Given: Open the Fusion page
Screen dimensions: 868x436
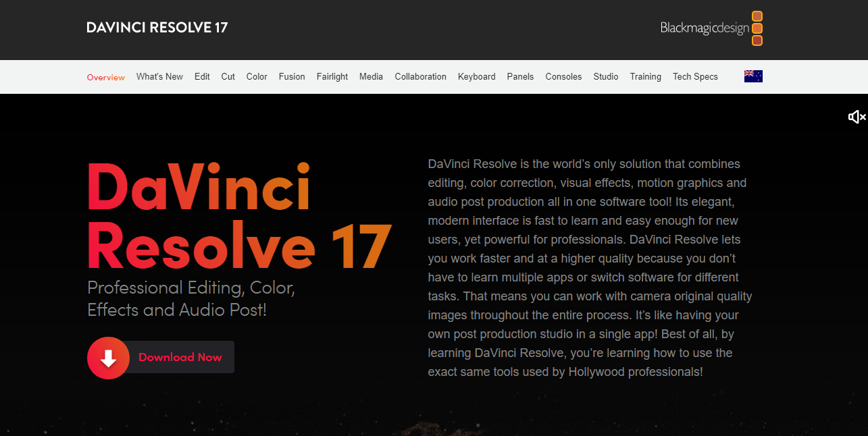Looking at the screenshot, I should pos(292,77).
